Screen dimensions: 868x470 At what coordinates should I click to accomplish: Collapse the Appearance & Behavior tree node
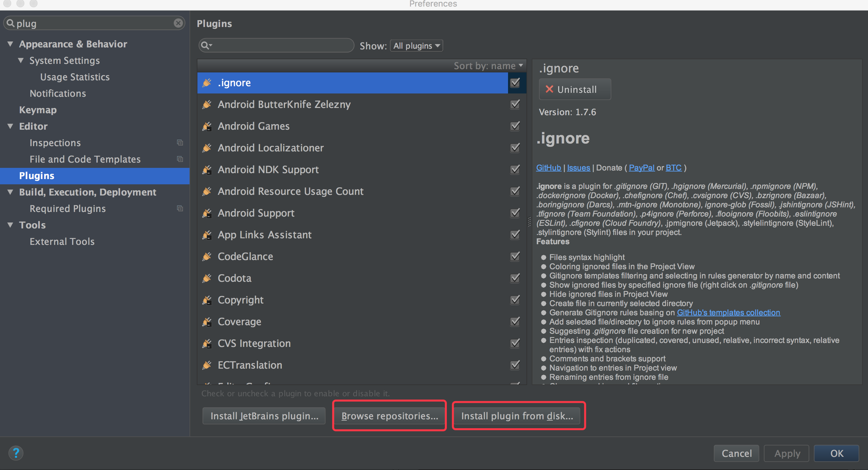click(11, 44)
